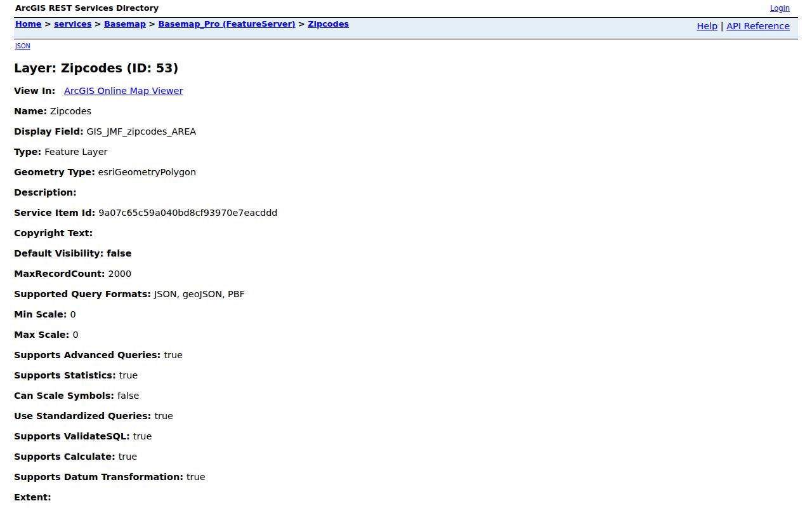Click the Supports Datum Transformation line
812x508 pixels.
[110, 477]
